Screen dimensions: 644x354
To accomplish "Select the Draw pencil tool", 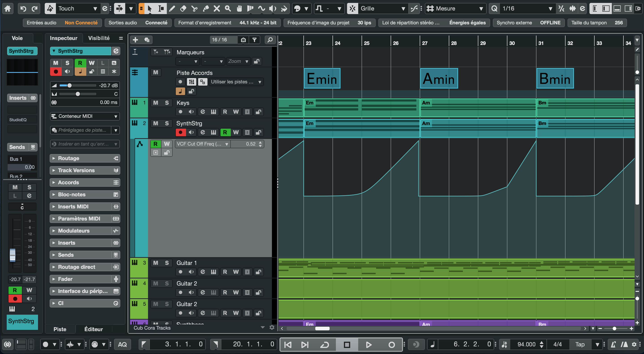I will pos(172,8).
